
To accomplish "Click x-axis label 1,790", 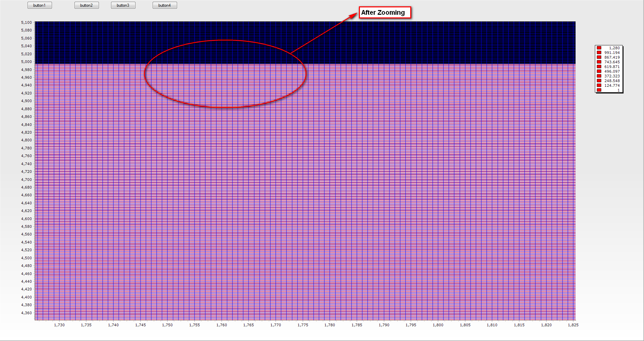I will click(384, 325).
